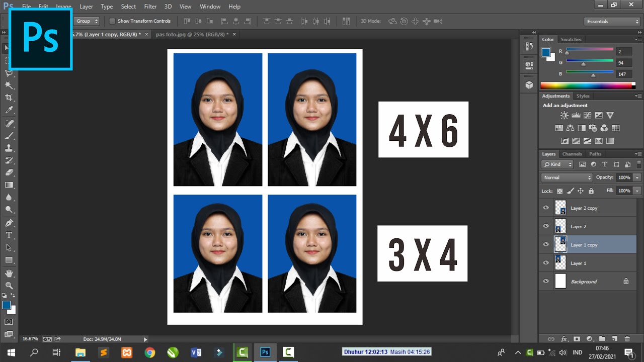The height and width of the screenshot is (362, 644).
Task: Enable Show Transform Controls checkbox
Action: tap(112, 21)
